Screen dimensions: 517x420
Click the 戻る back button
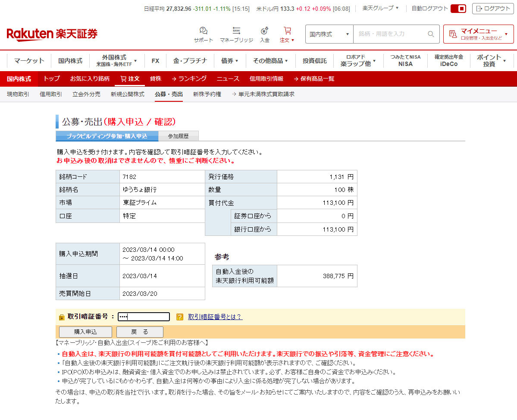point(140,332)
